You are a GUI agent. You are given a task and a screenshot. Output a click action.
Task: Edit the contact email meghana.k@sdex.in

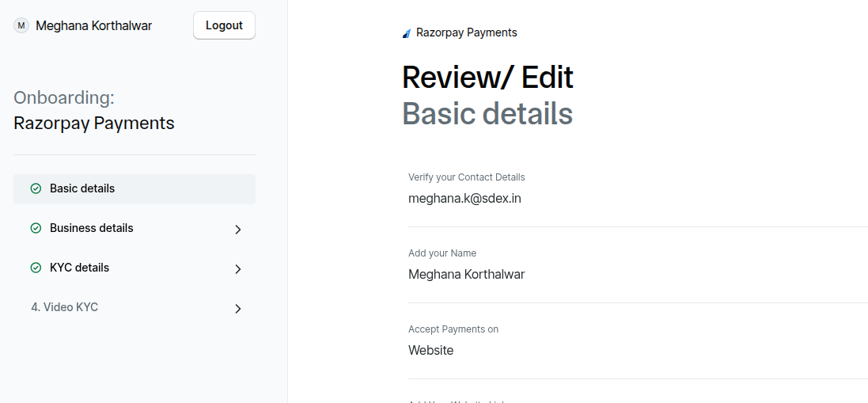464,198
